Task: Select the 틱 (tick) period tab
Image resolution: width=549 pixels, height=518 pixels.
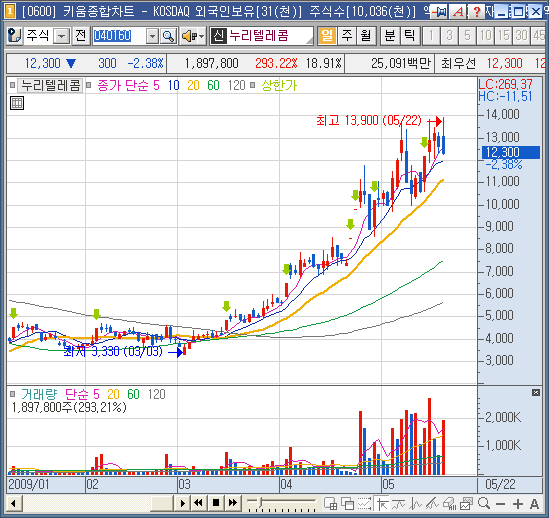Action: click(x=409, y=36)
